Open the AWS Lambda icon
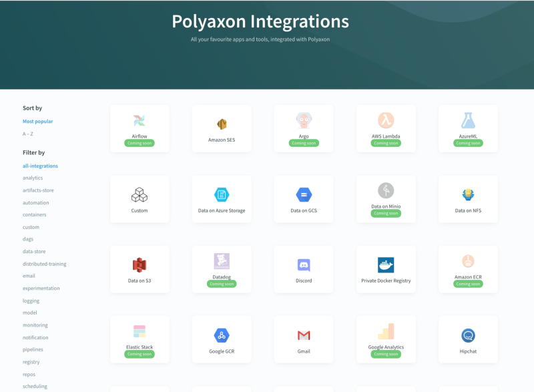Screen dimensions: 534x392 (x=386, y=120)
